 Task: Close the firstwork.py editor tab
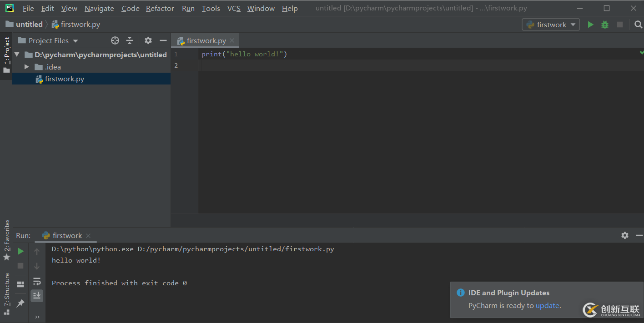point(232,40)
